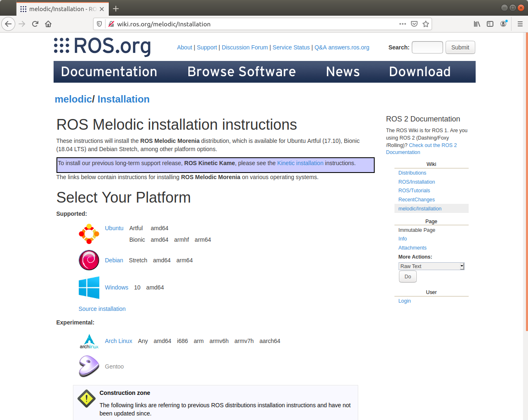Screen dimensions: 528x420
Task: Open the page actions three-dots menu
Action: click(x=403, y=24)
